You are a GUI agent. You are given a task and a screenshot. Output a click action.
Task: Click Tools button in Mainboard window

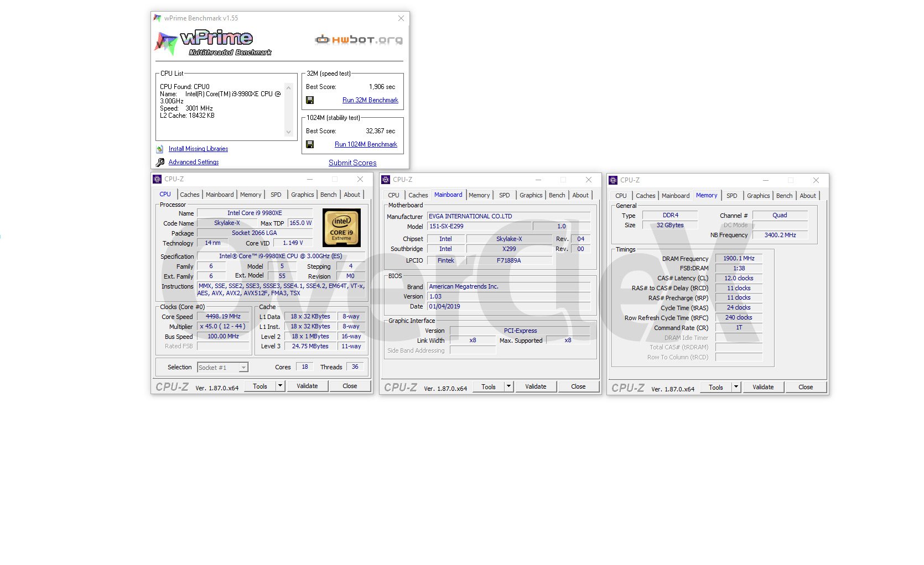coord(489,386)
